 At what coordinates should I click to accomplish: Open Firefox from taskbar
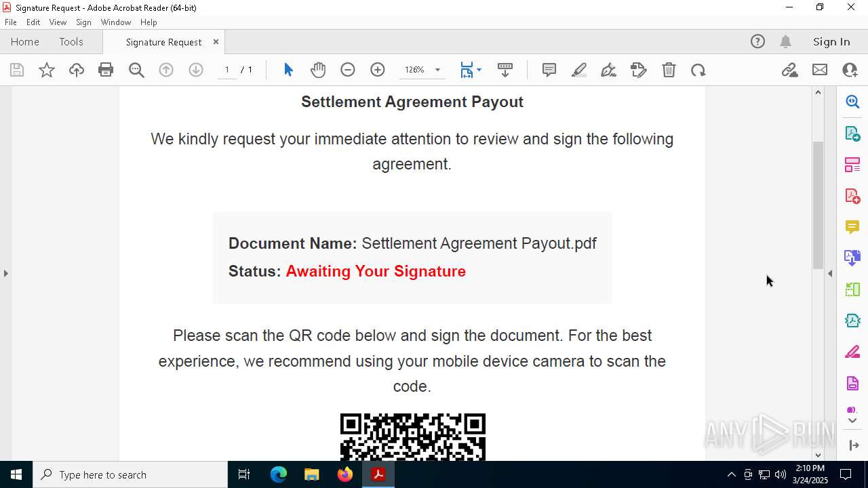pyautogui.click(x=345, y=474)
